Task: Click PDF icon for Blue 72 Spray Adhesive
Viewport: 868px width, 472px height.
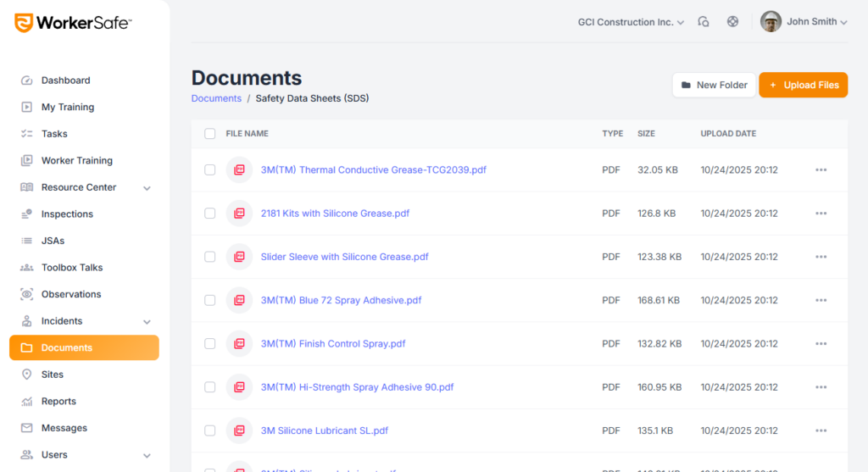Action: click(239, 300)
